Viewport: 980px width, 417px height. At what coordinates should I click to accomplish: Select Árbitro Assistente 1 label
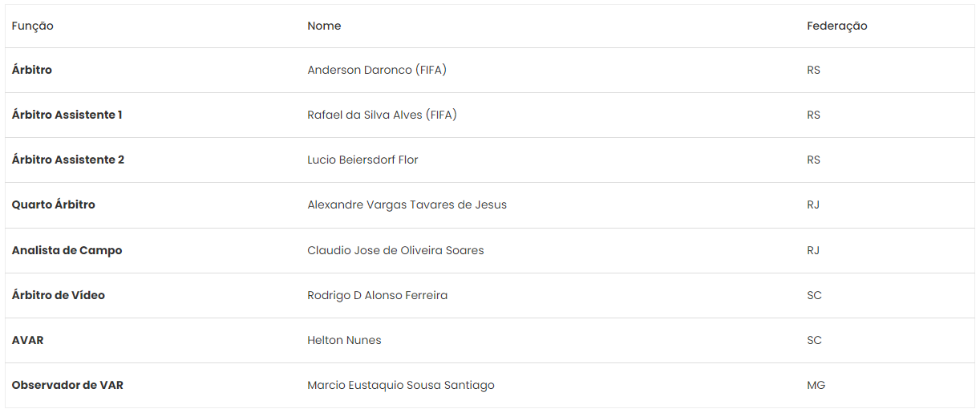click(67, 115)
